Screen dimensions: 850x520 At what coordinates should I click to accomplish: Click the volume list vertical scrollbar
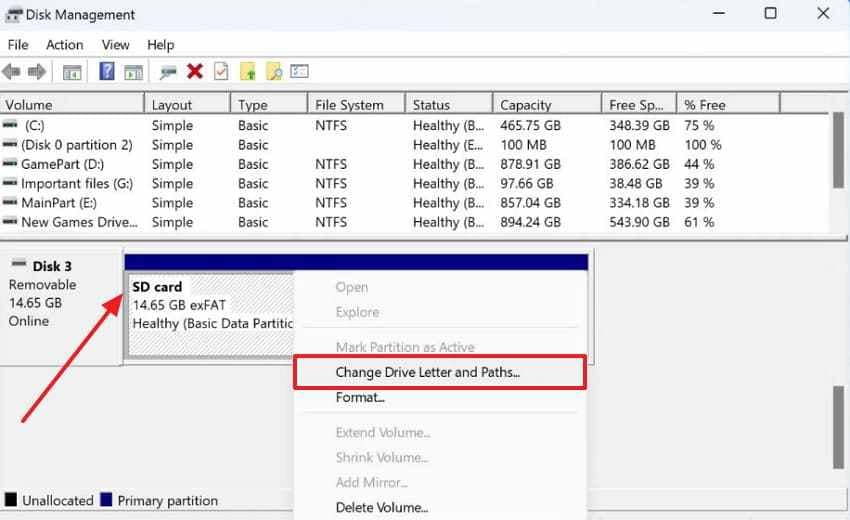click(838, 173)
